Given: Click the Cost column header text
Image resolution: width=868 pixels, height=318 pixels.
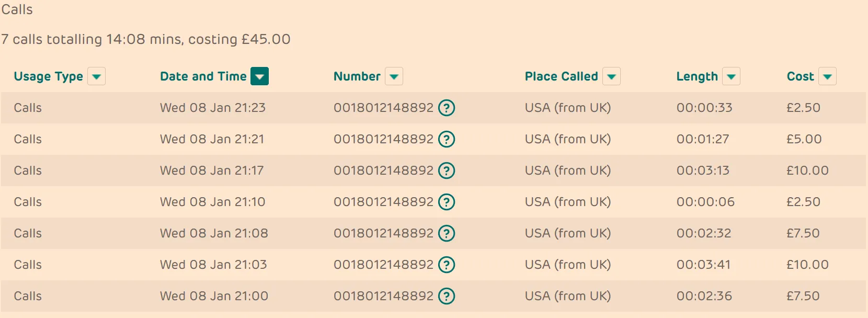Looking at the screenshot, I should [800, 76].
